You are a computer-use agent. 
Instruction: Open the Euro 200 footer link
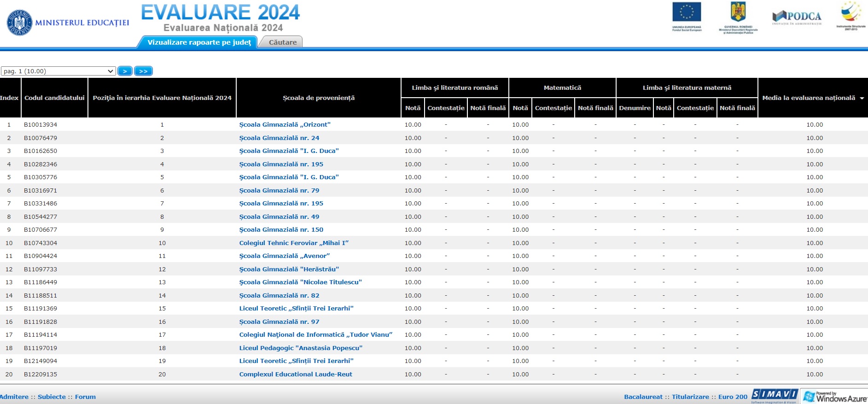tap(733, 397)
